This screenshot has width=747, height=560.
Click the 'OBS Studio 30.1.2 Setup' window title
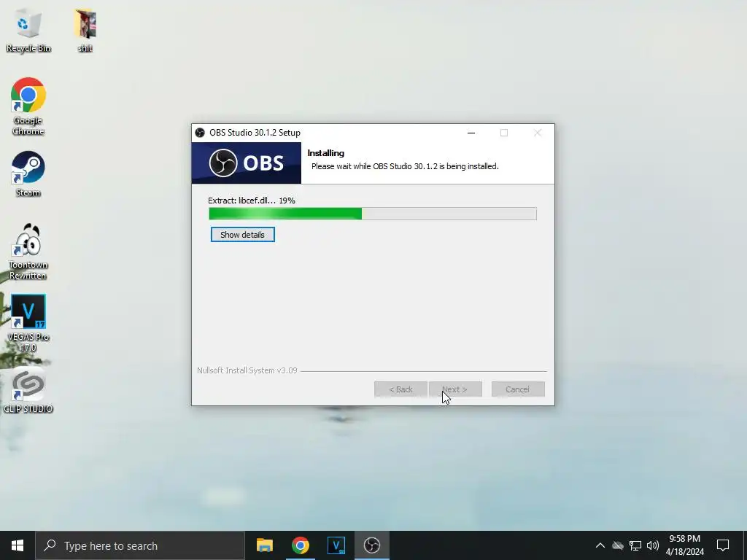255,133
